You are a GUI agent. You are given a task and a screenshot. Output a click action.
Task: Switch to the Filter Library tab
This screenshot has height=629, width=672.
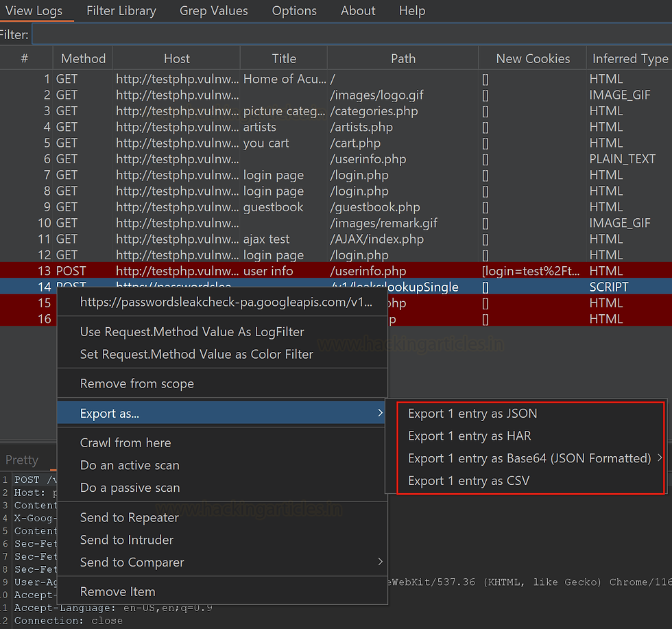pyautogui.click(x=121, y=11)
